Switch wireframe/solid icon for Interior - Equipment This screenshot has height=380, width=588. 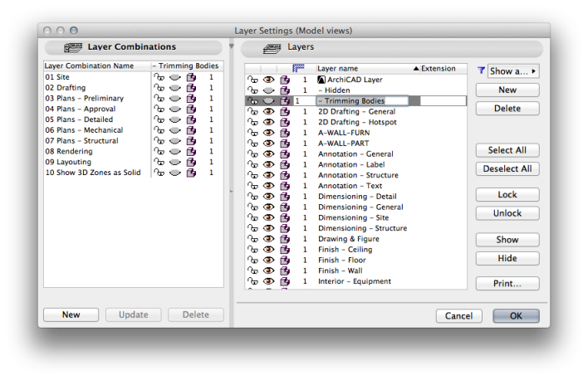tap(285, 281)
